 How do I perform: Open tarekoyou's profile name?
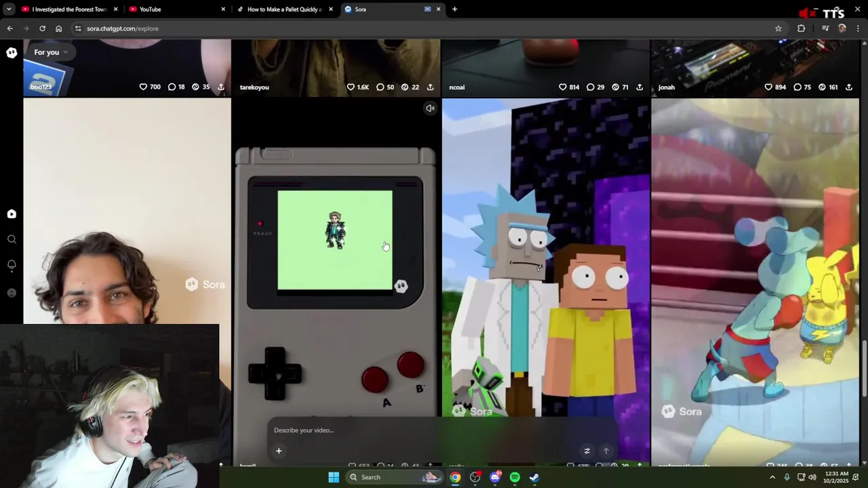coord(254,87)
